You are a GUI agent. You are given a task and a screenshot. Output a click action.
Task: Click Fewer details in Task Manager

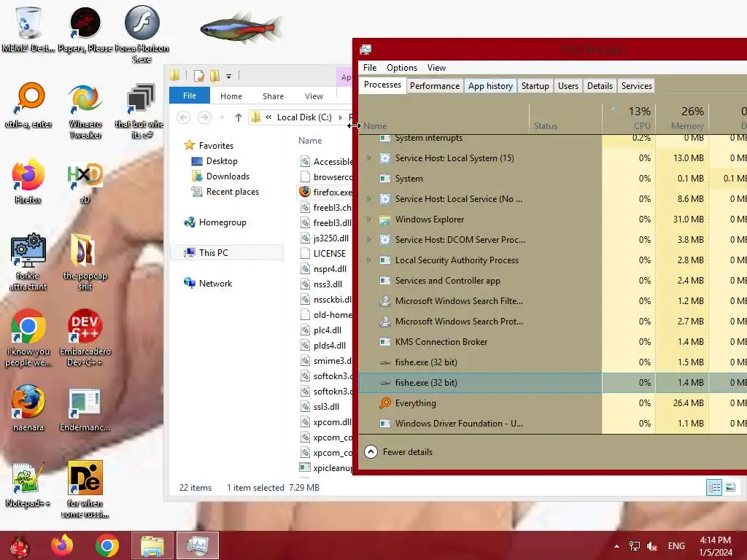(398, 452)
